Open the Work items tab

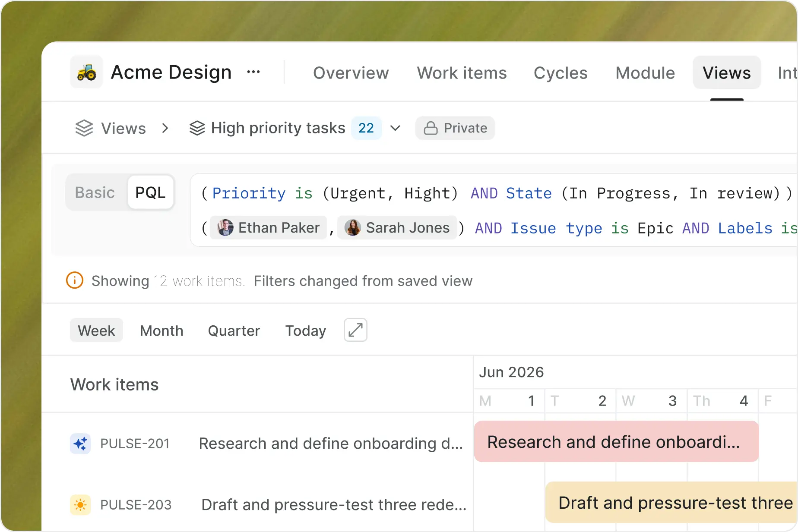tap(462, 73)
